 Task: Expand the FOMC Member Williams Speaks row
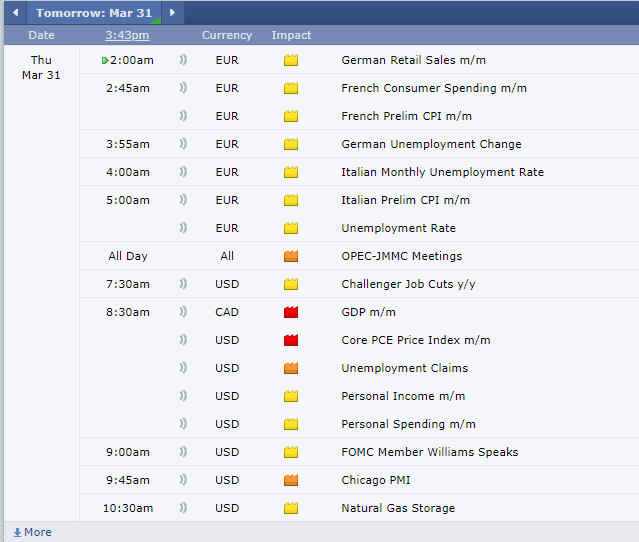point(429,452)
